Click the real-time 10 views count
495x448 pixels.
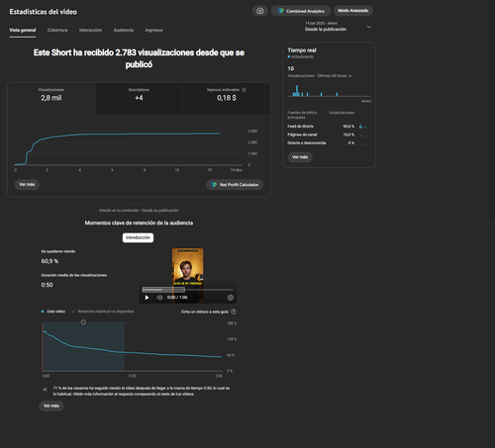pyautogui.click(x=291, y=68)
